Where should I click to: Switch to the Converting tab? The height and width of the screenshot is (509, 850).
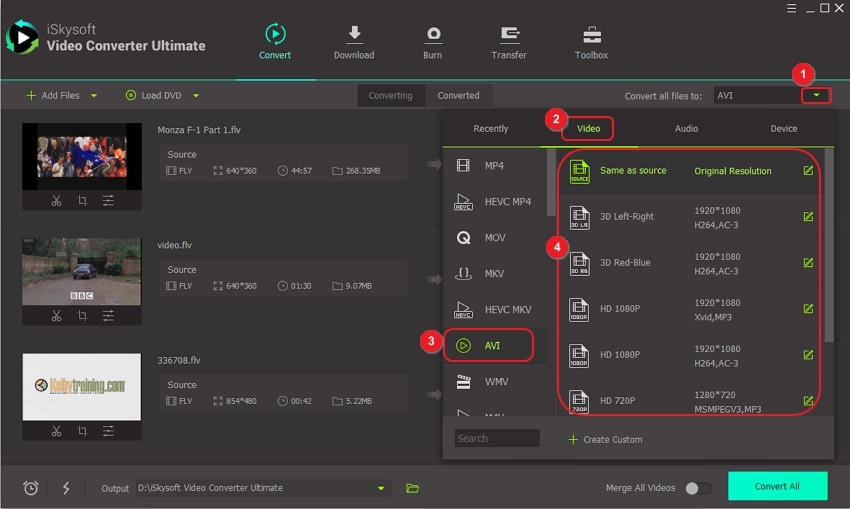pyautogui.click(x=390, y=95)
